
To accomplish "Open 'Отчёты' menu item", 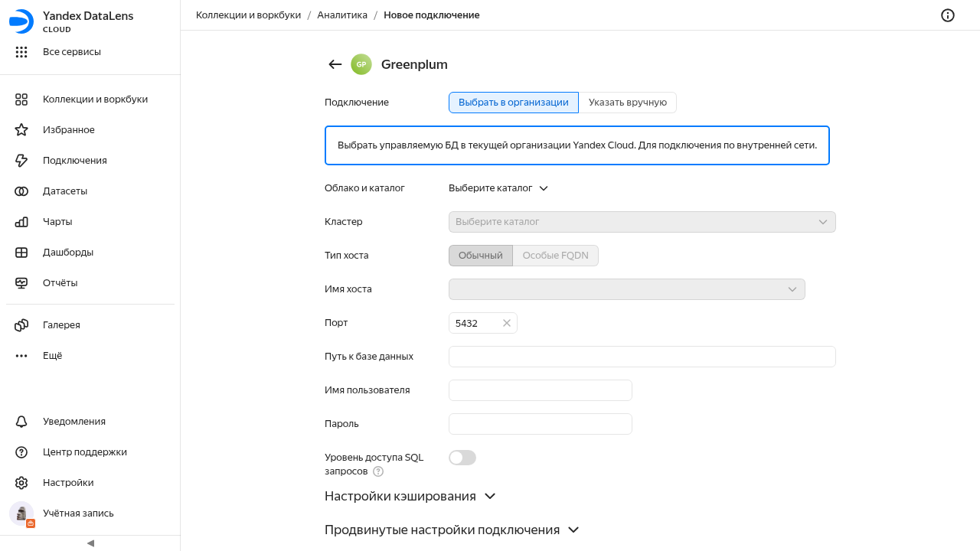I will 60,283.
